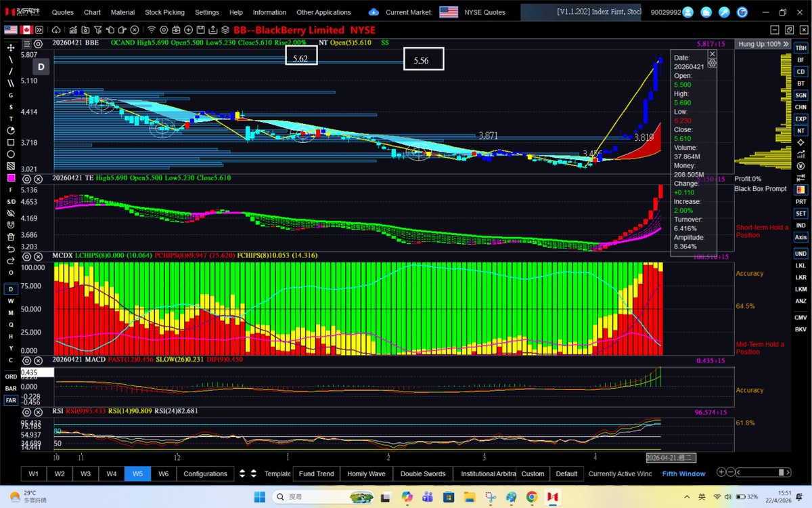
Task: Select the pie chart drawing tool
Action: (11, 130)
